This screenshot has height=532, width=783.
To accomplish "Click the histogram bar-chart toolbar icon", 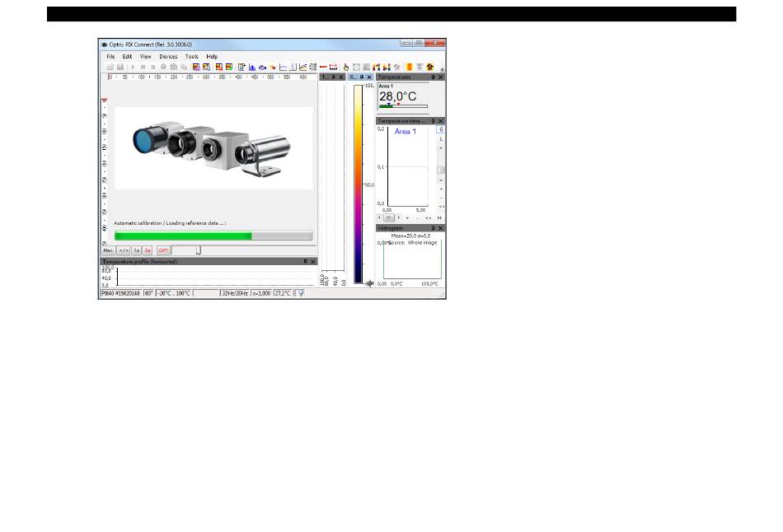I will [252, 67].
